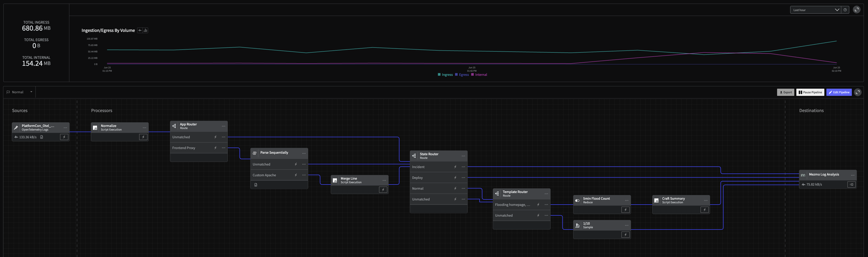Click lightning icon on Frontend Proxy route
Viewport: 868px width, 257px height.
tap(215, 148)
